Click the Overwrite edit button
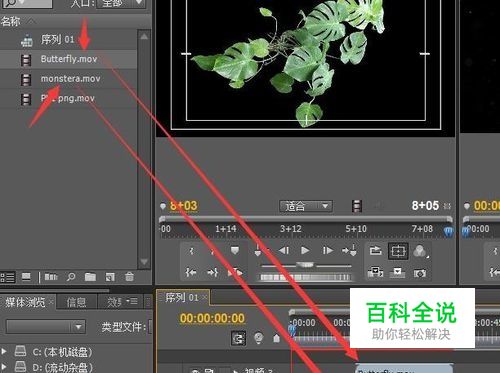500x373 pixels. pyautogui.click(x=398, y=272)
